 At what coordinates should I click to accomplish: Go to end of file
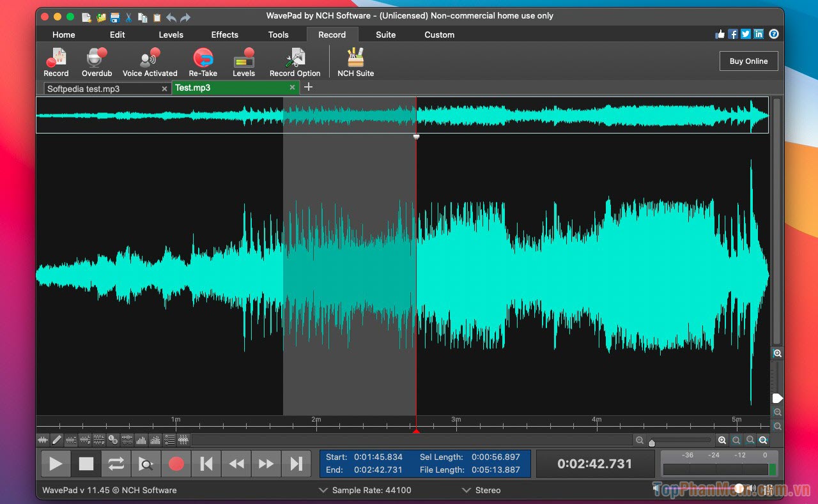pos(297,464)
